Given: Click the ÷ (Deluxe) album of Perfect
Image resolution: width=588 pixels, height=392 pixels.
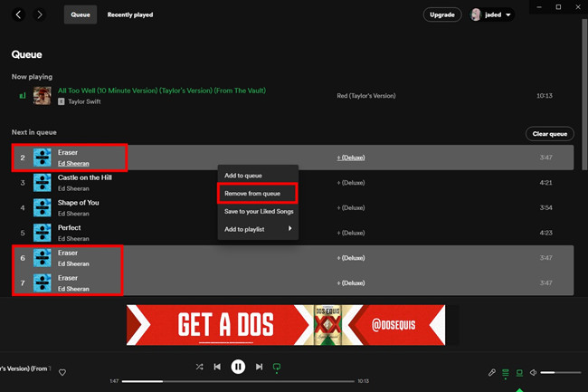Looking at the screenshot, I should [x=351, y=233].
